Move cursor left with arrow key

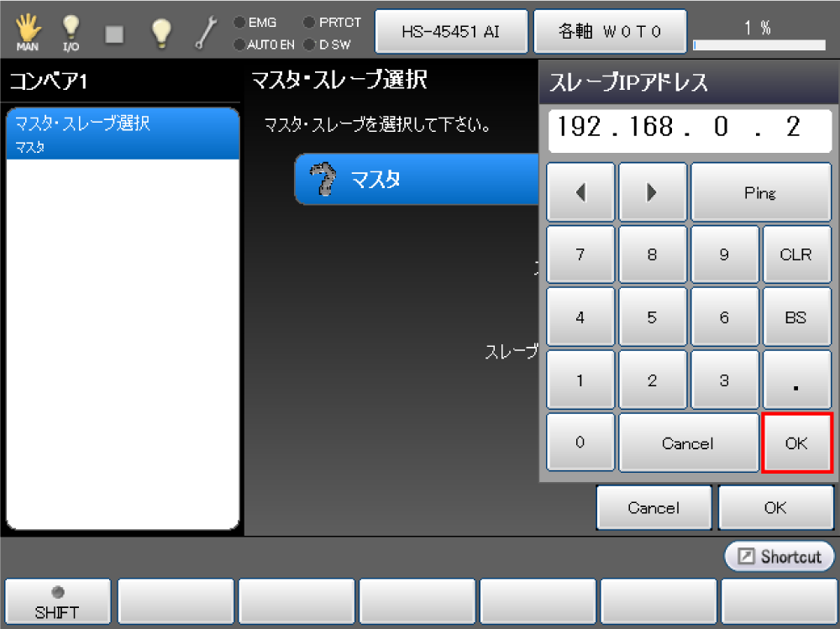pos(580,192)
